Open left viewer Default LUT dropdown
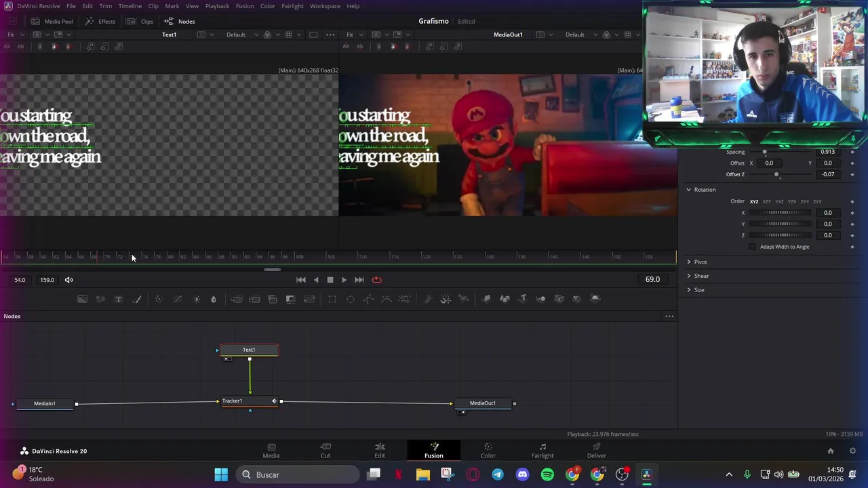The height and width of the screenshot is (488, 868). (241, 35)
